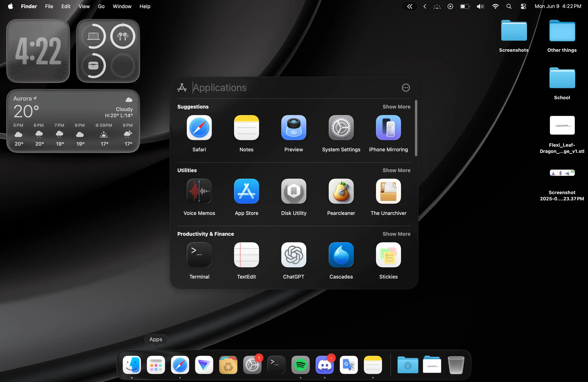Open the Wi-Fi menu bar icon

pyautogui.click(x=495, y=6)
